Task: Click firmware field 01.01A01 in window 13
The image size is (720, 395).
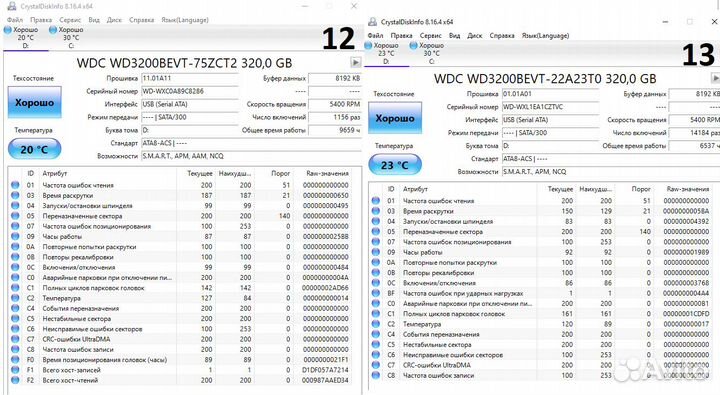Action: 551,94
